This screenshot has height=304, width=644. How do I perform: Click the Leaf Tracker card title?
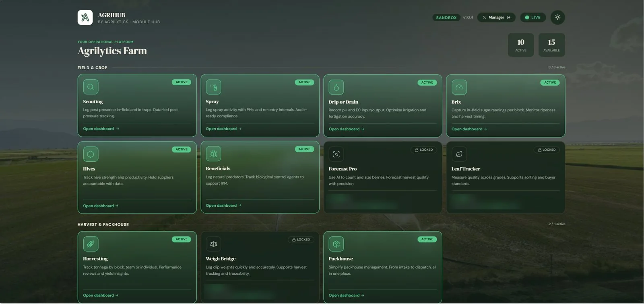coord(466,169)
